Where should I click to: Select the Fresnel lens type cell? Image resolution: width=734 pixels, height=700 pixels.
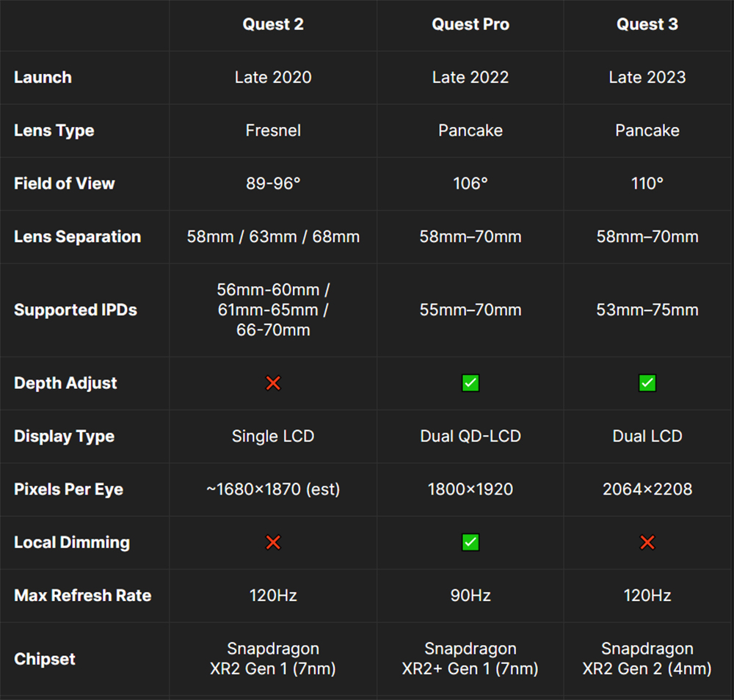pyautogui.click(x=273, y=131)
